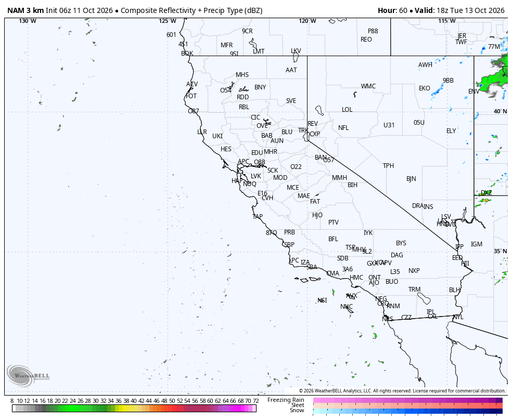Select the TRM station label
Image resolution: width=512 pixels, height=420 pixels.
[414, 290]
